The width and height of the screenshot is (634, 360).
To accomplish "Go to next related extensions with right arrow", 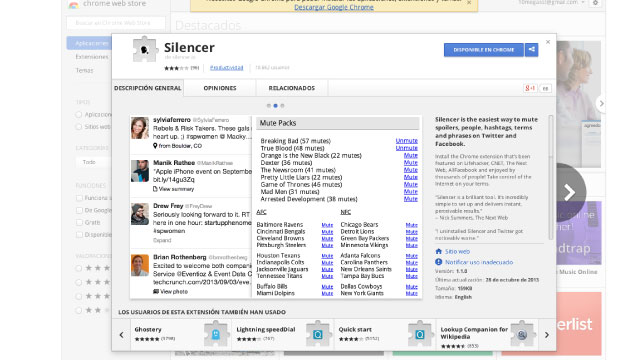I will (547, 335).
